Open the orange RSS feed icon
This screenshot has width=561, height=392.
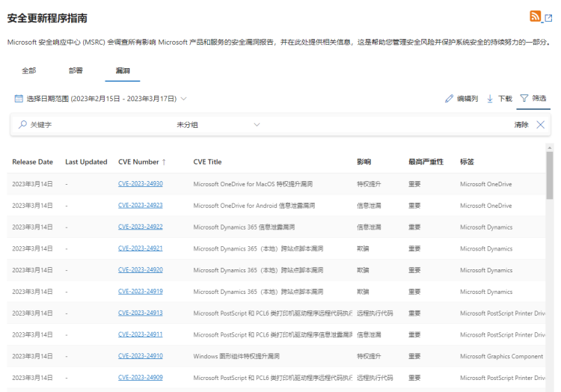pyautogui.click(x=535, y=16)
